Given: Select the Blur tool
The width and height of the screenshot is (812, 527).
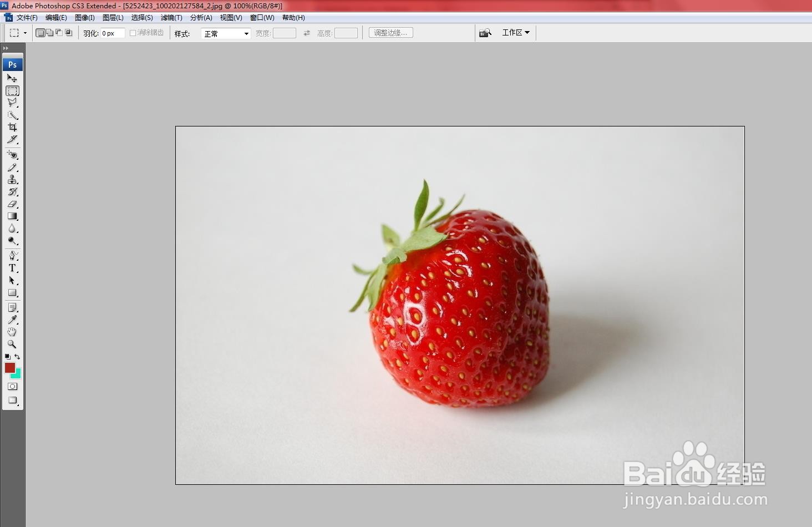Looking at the screenshot, I should pyautogui.click(x=12, y=228).
